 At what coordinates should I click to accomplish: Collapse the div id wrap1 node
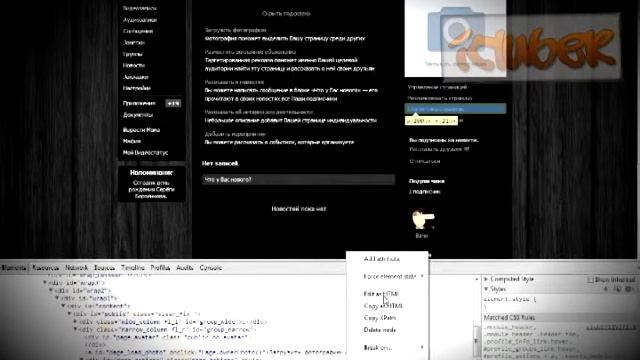tap(58, 298)
